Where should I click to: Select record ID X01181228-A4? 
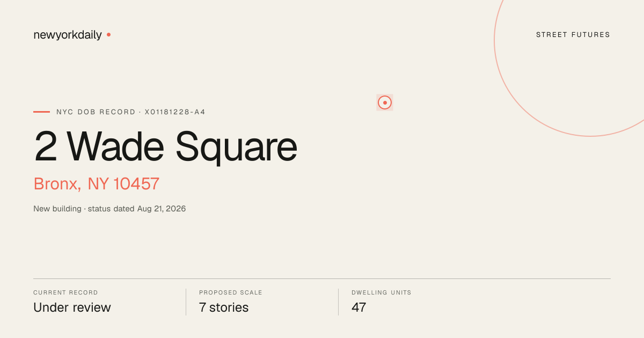pyautogui.click(x=175, y=112)
